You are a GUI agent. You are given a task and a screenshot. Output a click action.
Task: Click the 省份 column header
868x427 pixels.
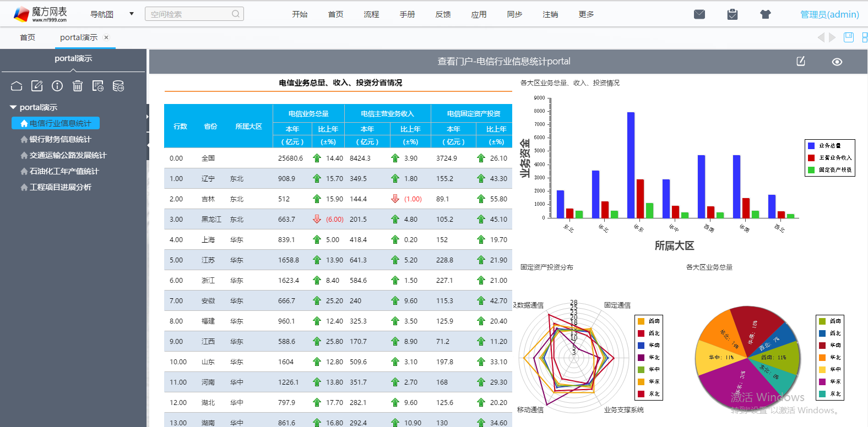point(210,127)
